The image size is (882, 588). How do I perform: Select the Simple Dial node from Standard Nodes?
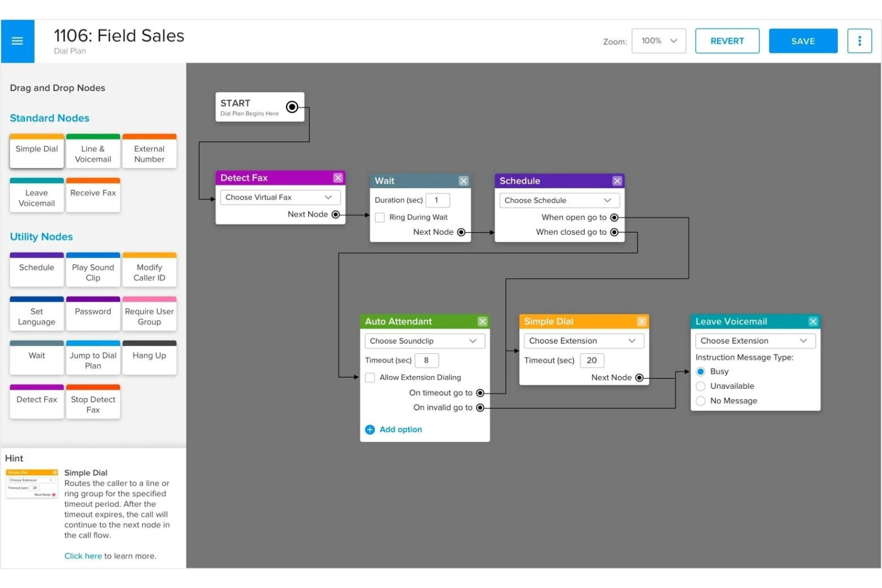[36, 151]
